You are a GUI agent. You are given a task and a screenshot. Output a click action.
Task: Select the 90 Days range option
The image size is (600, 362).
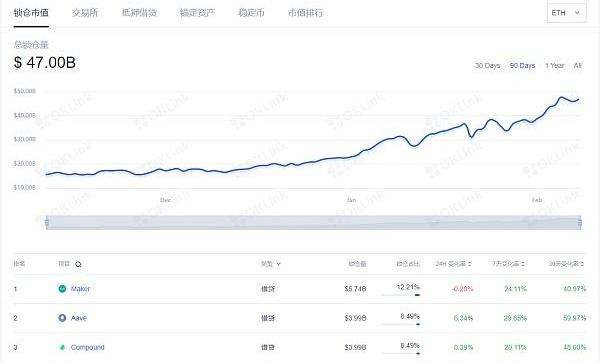522,65
